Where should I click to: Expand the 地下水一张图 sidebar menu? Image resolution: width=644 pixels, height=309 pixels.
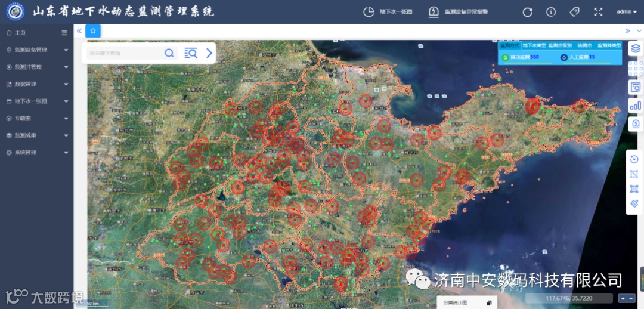[37, 101]
